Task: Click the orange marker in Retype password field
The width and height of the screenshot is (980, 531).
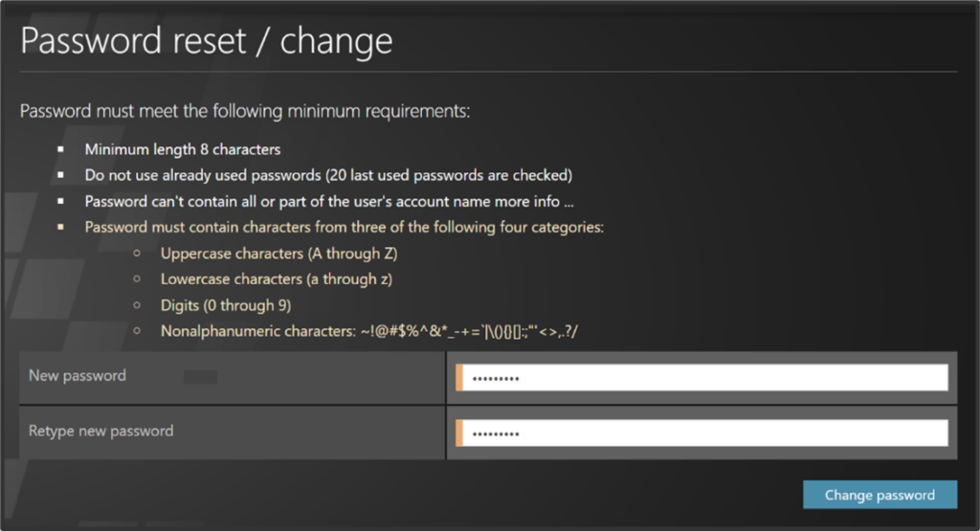Action: (459, 432)
